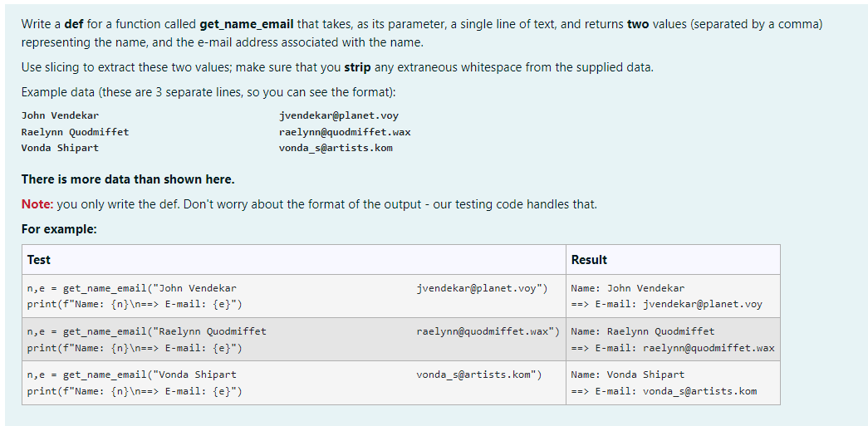The image size is (868, 426).
Task: Click 'Name: John Vendekar' in Result column
Action: click(628, 288)
